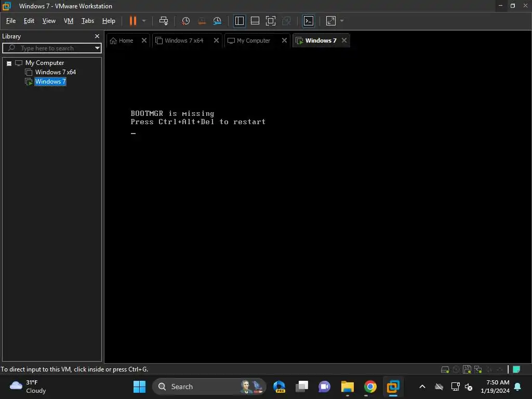The width and height of the screenshot is (532, 399).
Task: Click Send Ctrl+Alt+Del to VM icon
Action: coord(164,21)
